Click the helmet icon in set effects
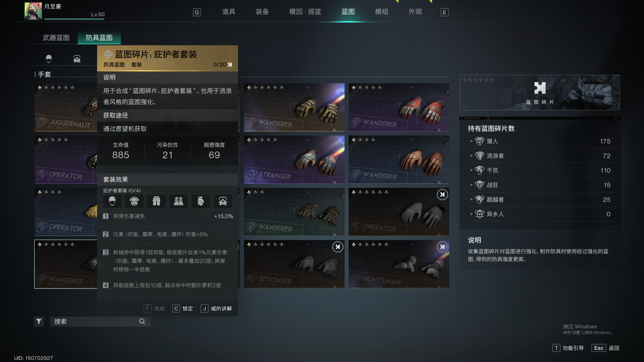The width and height of the screenshot is (644, 362). [112, 201]
